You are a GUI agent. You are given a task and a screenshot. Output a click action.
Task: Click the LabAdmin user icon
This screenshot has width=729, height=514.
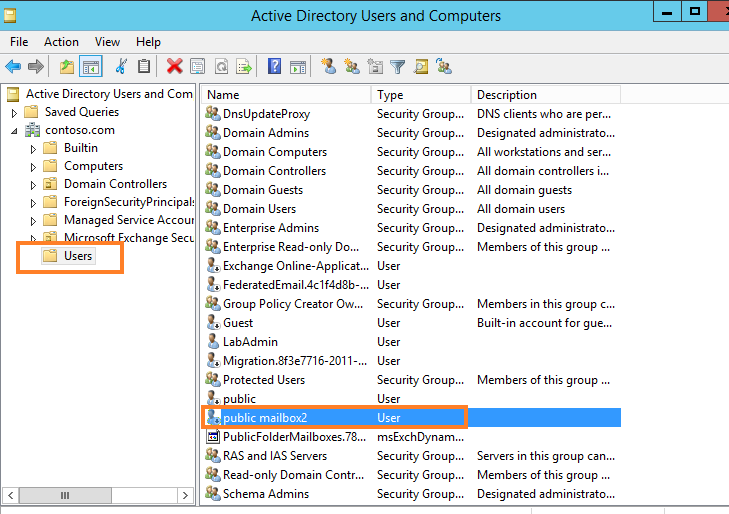[x=213, y=342]
